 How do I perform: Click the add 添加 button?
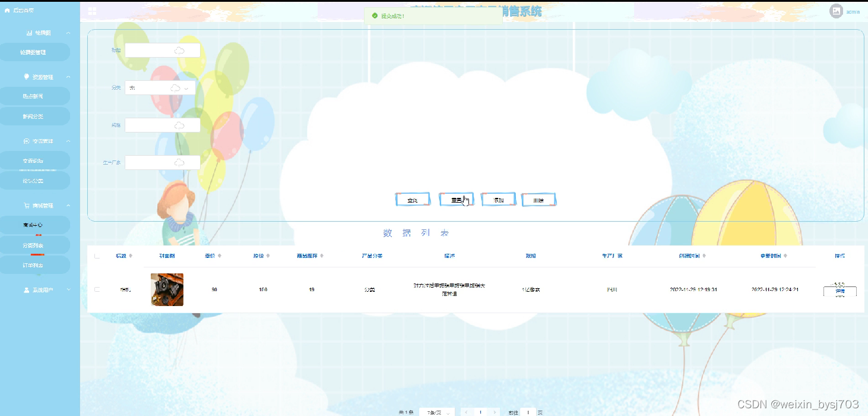[498, 200]
